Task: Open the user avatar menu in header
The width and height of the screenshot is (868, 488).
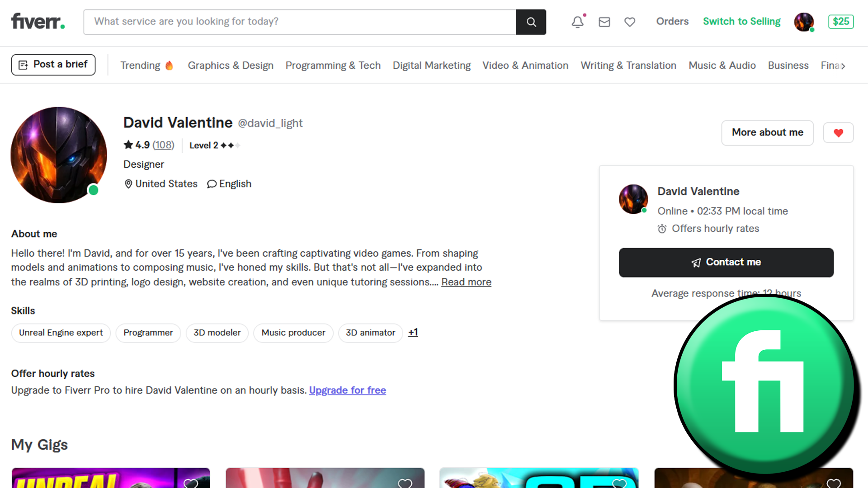Action: pyautogui.click(x=804, y=22)
